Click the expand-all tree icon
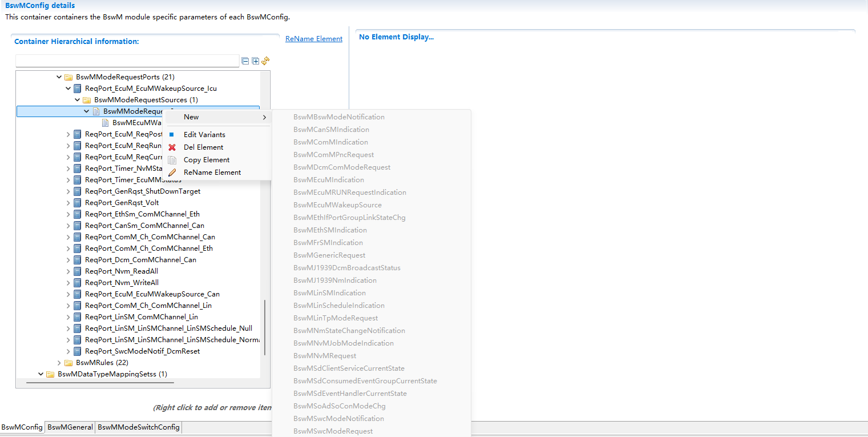This screenshot has width=868, height=437. 255,61
